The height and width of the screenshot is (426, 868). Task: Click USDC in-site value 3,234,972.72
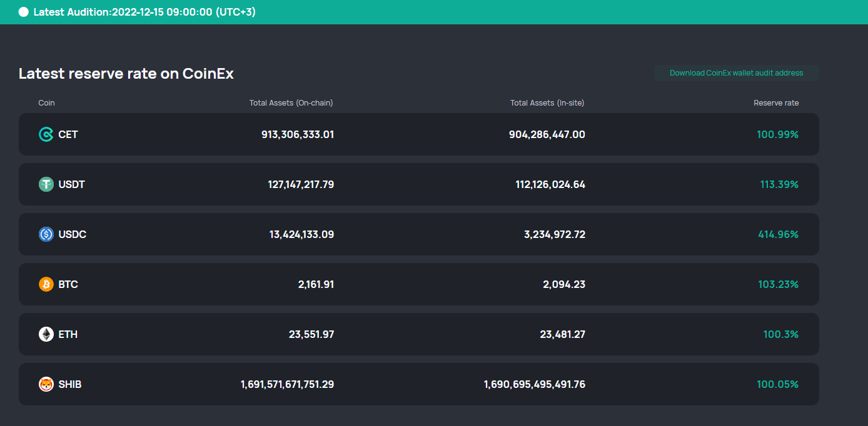pos(555,234)
